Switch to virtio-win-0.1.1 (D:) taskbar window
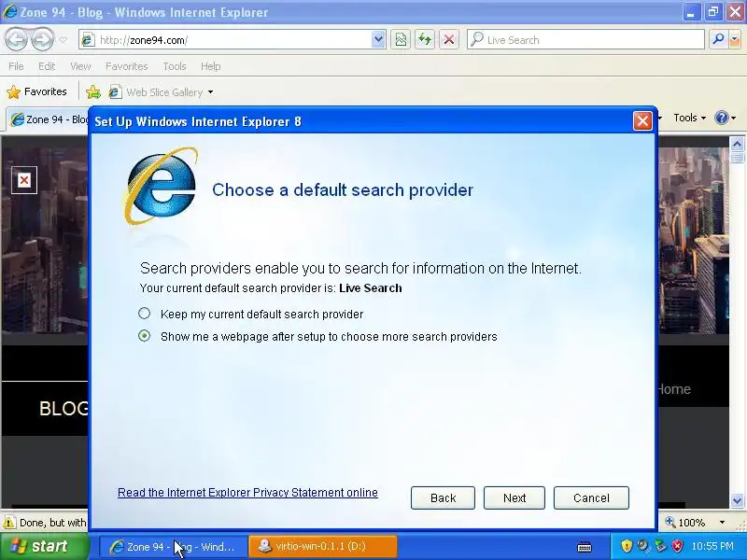This screenshot has width=747, height=560. 322,547
